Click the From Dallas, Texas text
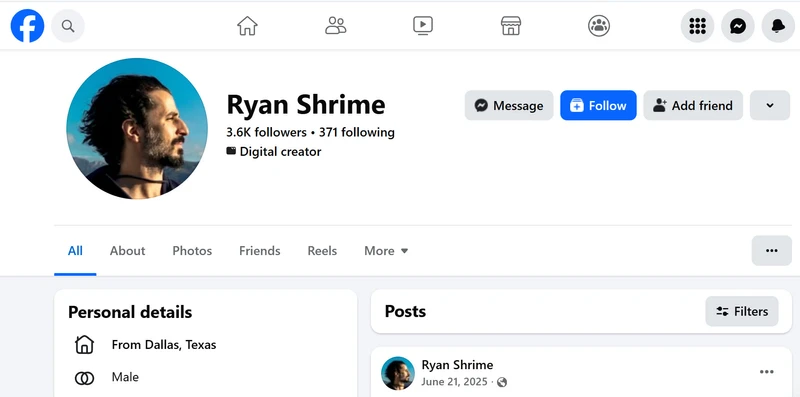800x397 pixels. 164,345
